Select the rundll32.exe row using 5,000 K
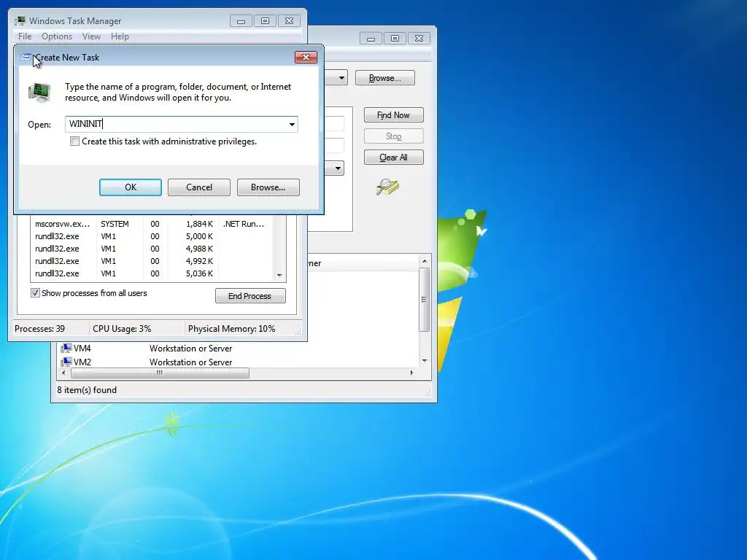 pyautogui.click(x=152, y=236)
